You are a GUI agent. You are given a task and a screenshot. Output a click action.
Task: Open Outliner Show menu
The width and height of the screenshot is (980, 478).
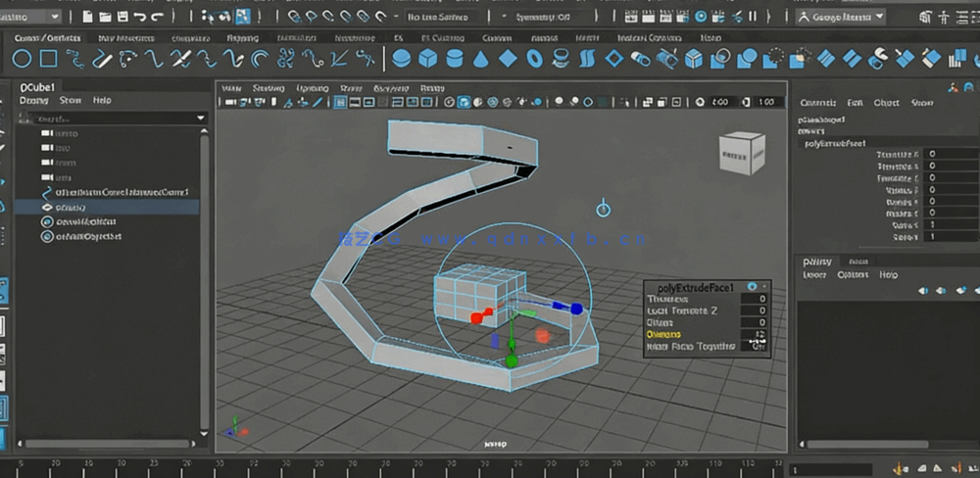click(x=70, y=100)
